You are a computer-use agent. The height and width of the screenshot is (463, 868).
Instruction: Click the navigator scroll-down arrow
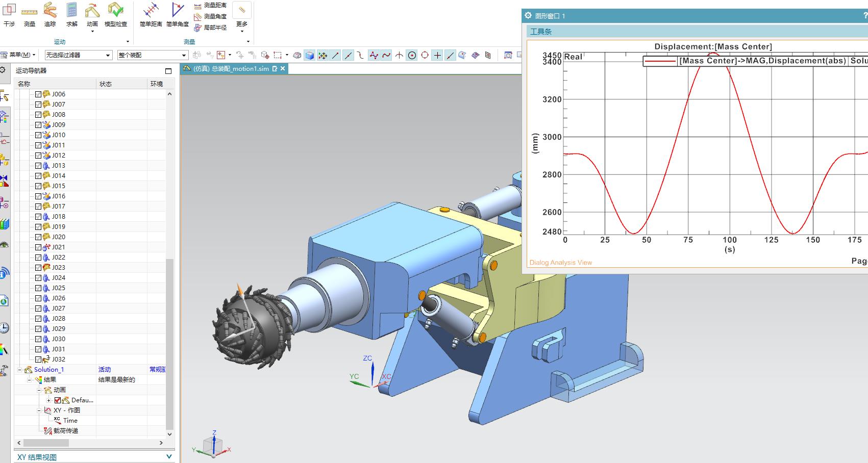click(170, 434)
